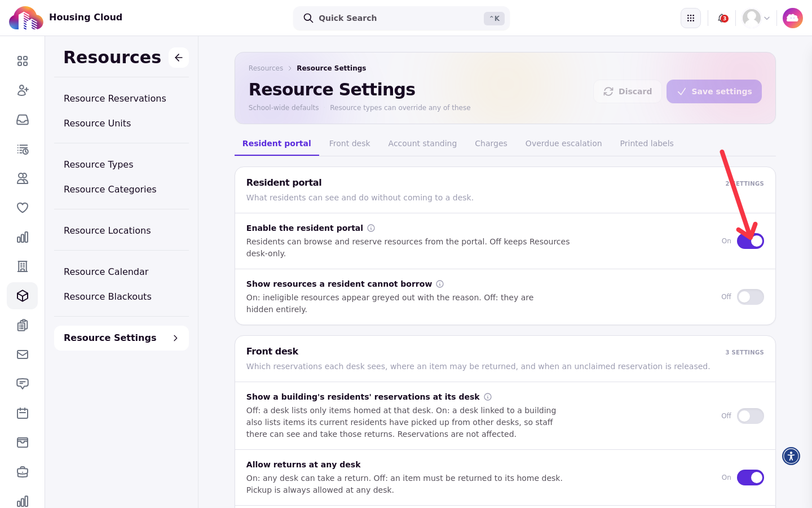The image size is (812, 508).
Task: Click the accessibility widget icon
Action: [x=791, y=456]
